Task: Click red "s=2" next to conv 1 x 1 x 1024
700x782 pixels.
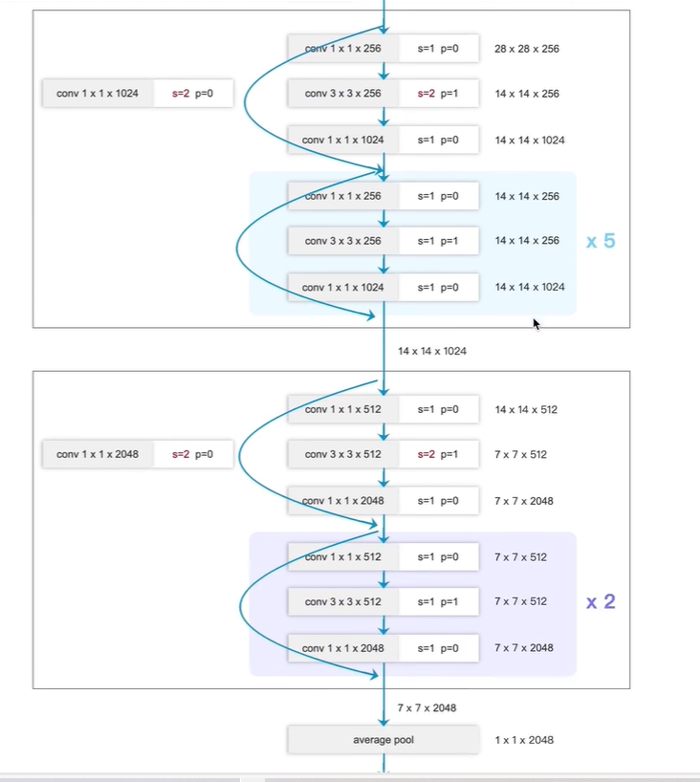Action: [x=181, y=94]
